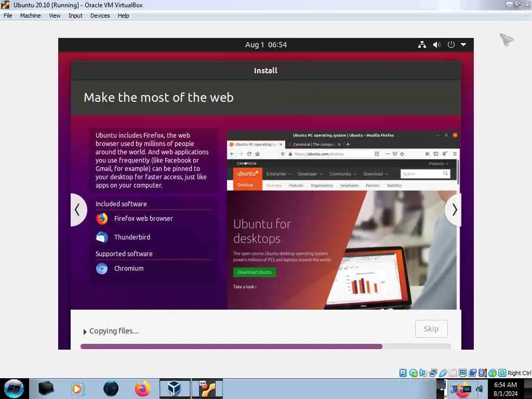Go to the previous installer slide
532x399 pixels.
tap(78, 210)
